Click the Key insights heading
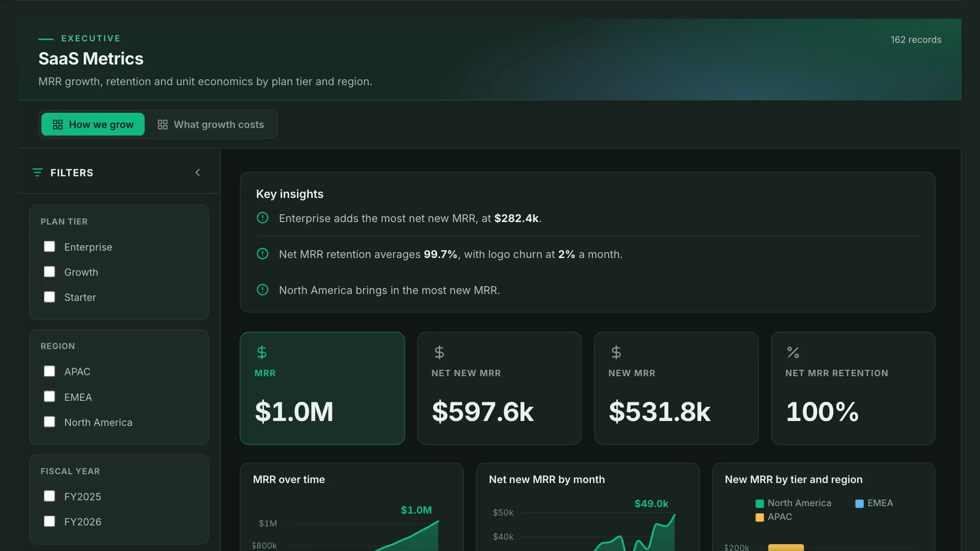The width and height of the screenshot is (980, 551). click(x=290, y=194)
